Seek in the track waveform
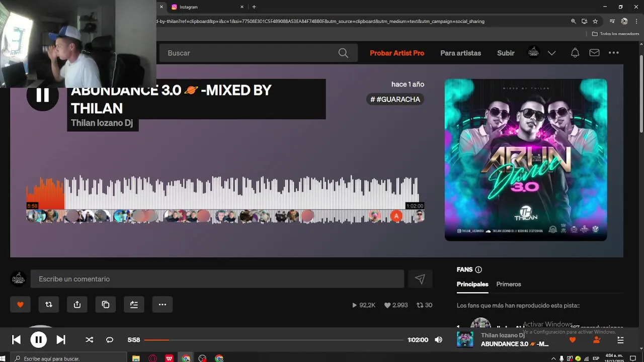Screen dimensions: 644x362 click(x=225, y=193)
